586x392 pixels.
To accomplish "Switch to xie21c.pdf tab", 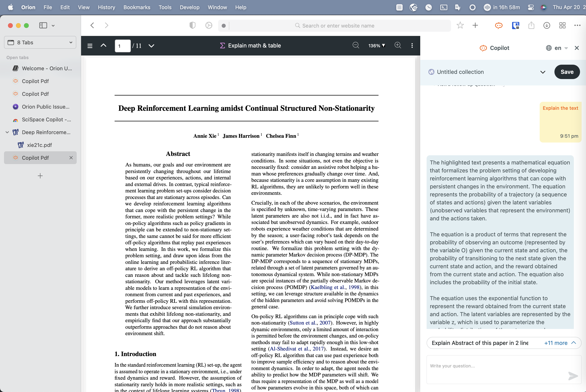I will coord(39,145).
